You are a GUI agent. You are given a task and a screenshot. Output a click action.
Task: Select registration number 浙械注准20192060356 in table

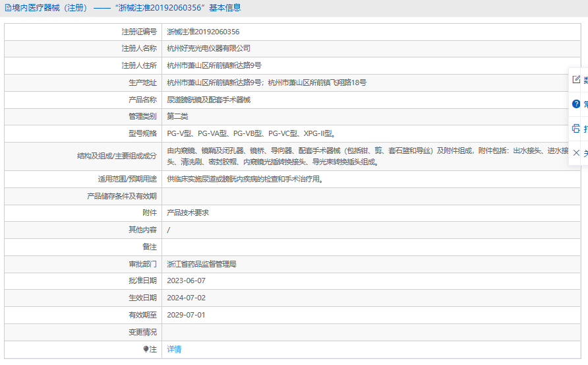pos(203,32)
